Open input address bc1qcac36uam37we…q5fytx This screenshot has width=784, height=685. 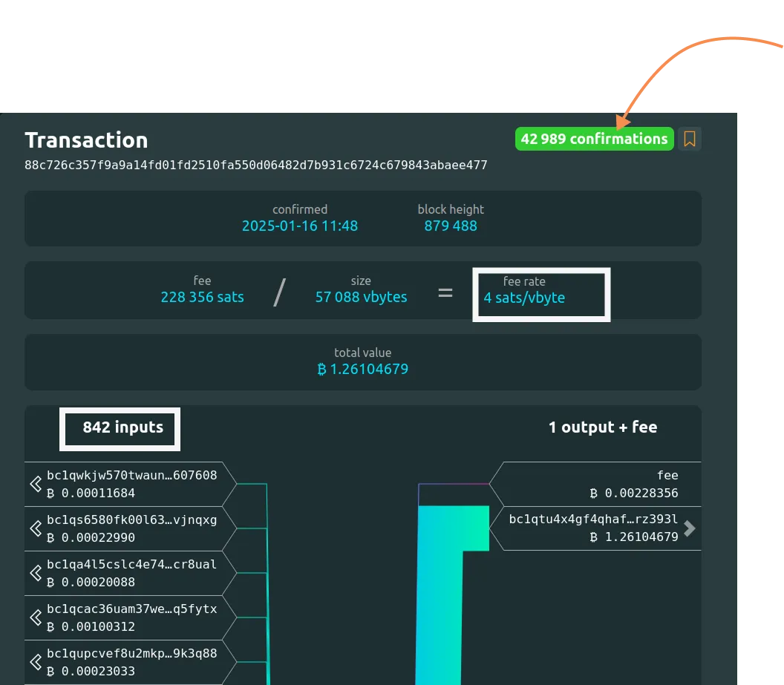tap(132, 609)
